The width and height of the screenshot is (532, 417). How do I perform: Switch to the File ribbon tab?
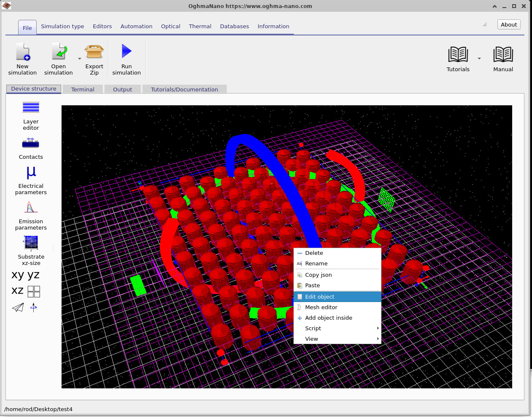(27, 28)
